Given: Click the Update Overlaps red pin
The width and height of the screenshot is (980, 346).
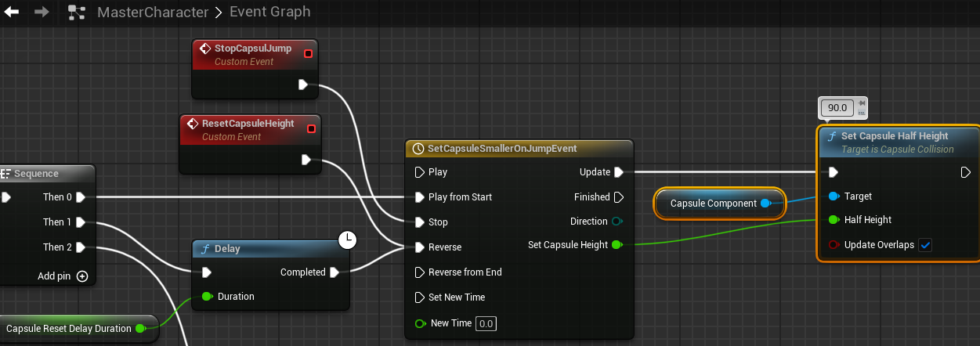Looking at the screenshot, I should click(834, 245).
